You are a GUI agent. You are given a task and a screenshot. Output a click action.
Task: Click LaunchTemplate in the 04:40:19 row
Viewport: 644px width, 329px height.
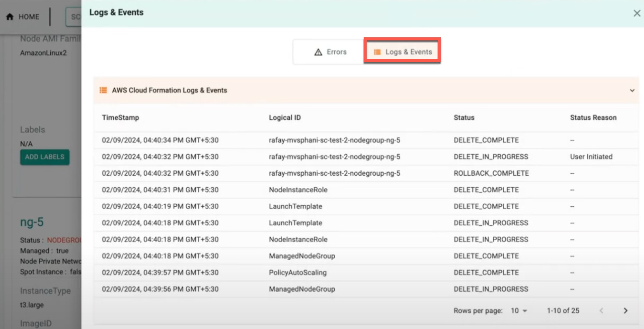click(x=295, y=206)
